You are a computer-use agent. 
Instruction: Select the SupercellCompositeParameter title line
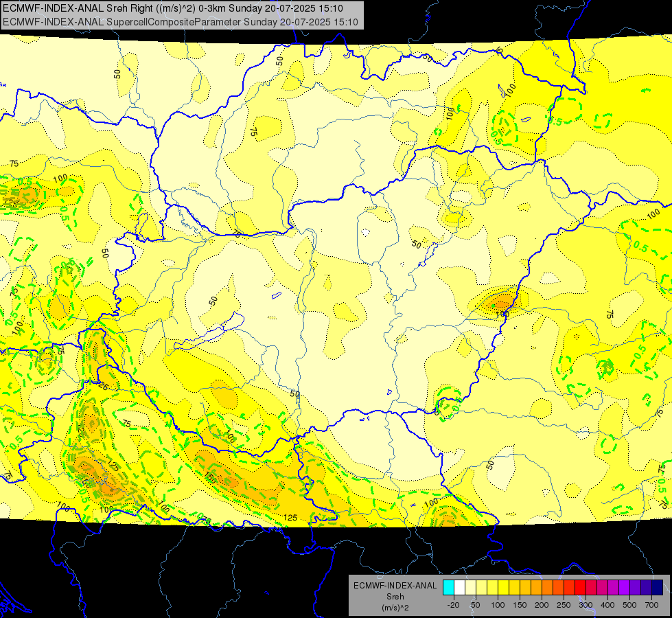(181, 22)
